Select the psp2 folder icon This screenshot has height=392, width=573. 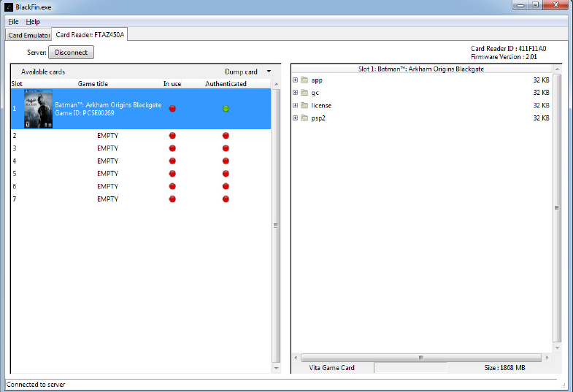point(304,118)
